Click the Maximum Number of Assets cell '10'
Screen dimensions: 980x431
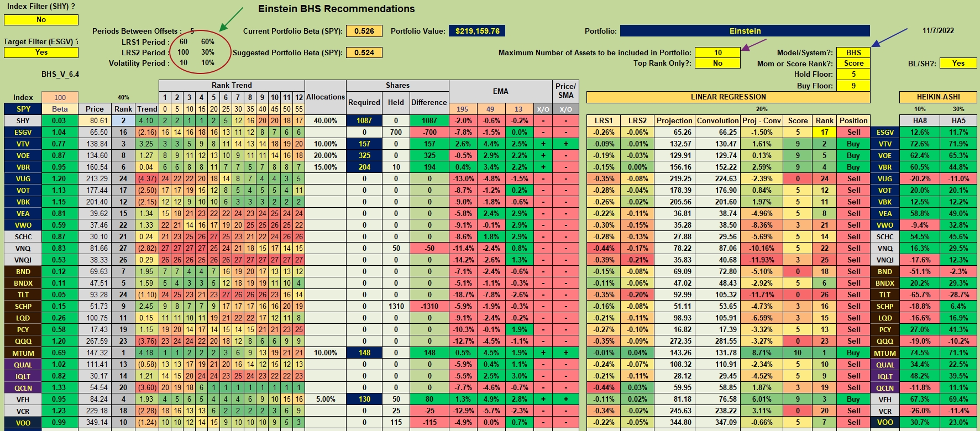717,52
